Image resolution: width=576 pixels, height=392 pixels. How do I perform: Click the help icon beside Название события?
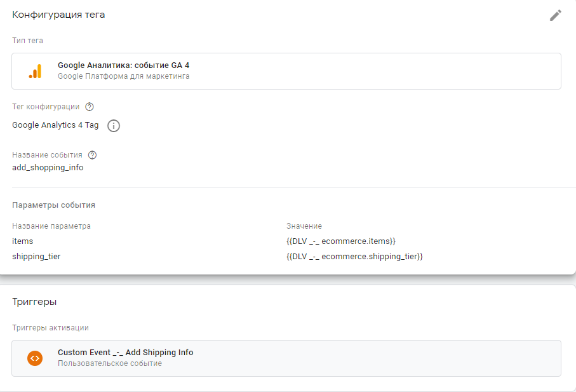point(92,155)
